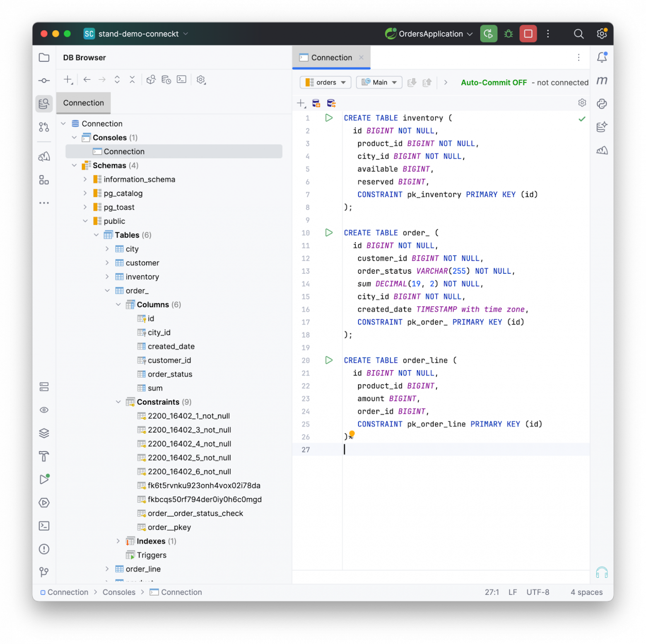Open the Main session dropdown
646x644 pixels.
coord(379,82)
